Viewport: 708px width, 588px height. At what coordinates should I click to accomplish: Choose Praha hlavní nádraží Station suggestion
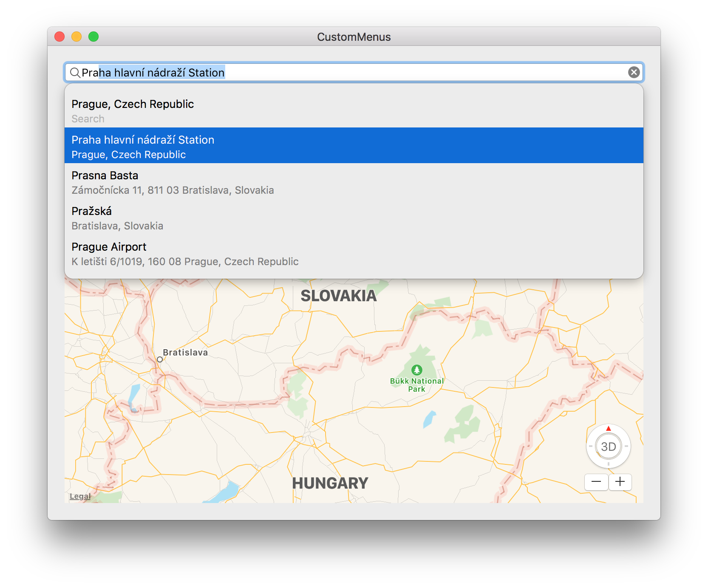(354, 145)
